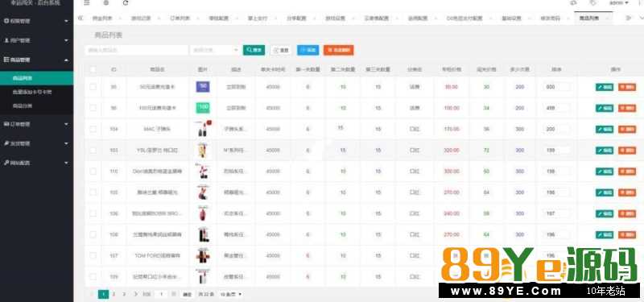
Task: Delete the 100元 phone recharge card row
Action: pyautogui.click(x=627, y=108)
